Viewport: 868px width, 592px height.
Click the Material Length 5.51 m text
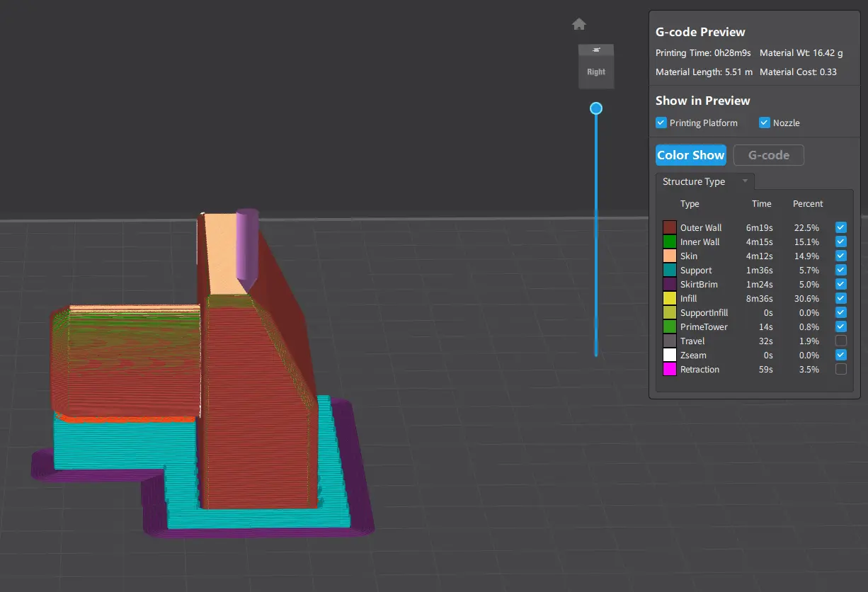coord(704,72)
